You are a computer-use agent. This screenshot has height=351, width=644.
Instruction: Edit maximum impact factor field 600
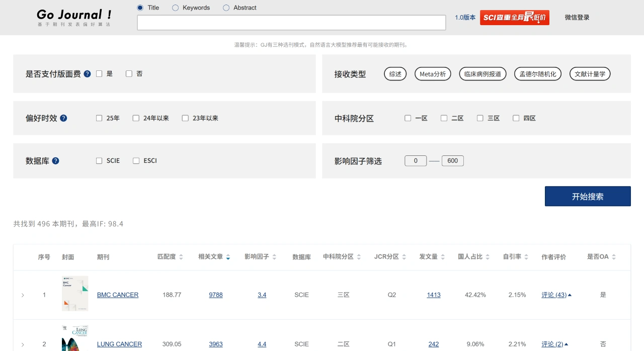(x=453, y=161)
